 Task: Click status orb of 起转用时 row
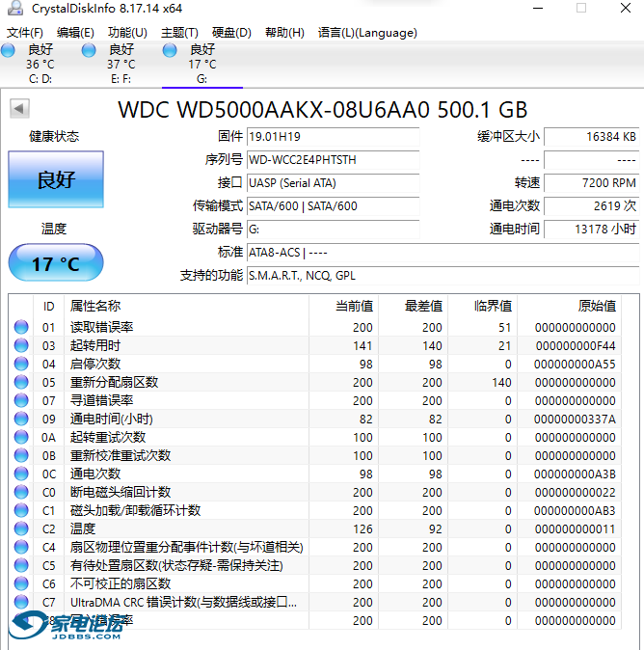pyautogui.click(x=21, y=345)
